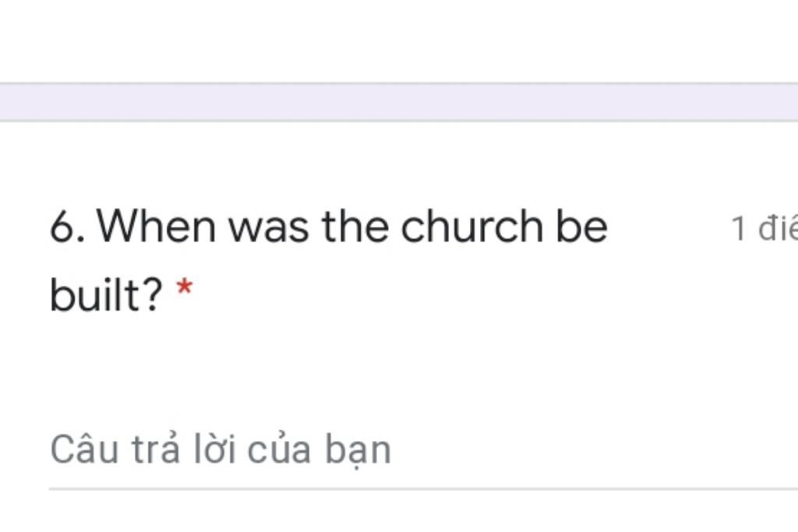
Task: Click the word 'be' ending the first line
Action: pyautogui.click(x=581, y=227)
